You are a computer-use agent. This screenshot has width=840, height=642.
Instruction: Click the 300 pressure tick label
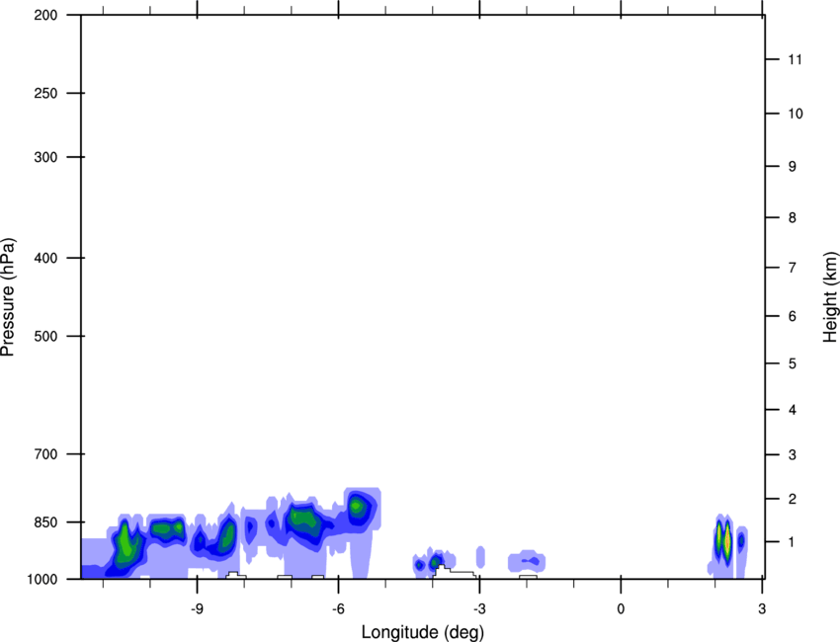point(44,157)
